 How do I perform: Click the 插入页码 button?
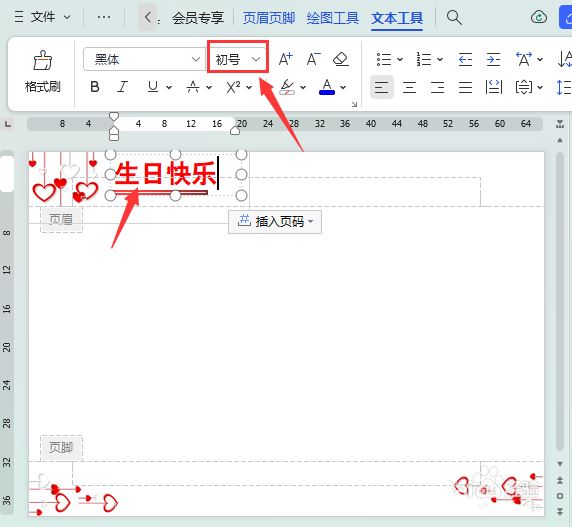(x=275, y=221)
